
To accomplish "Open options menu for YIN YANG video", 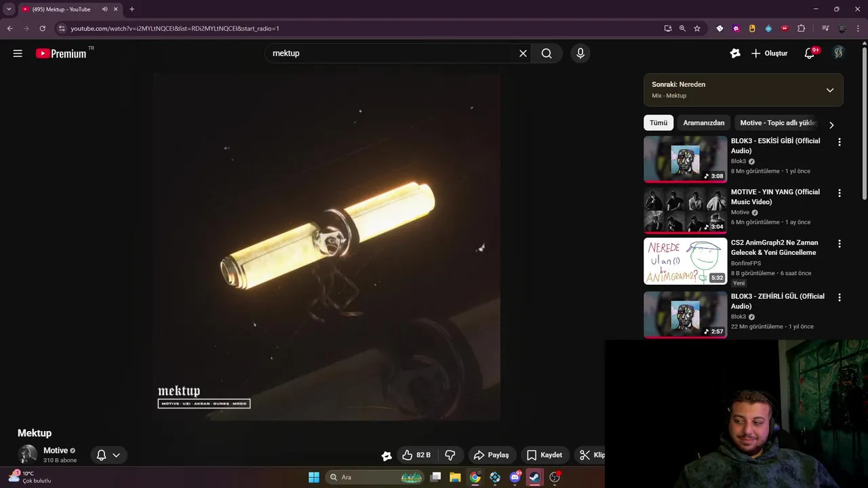I will pyautogui.click(x=840, y=193).
